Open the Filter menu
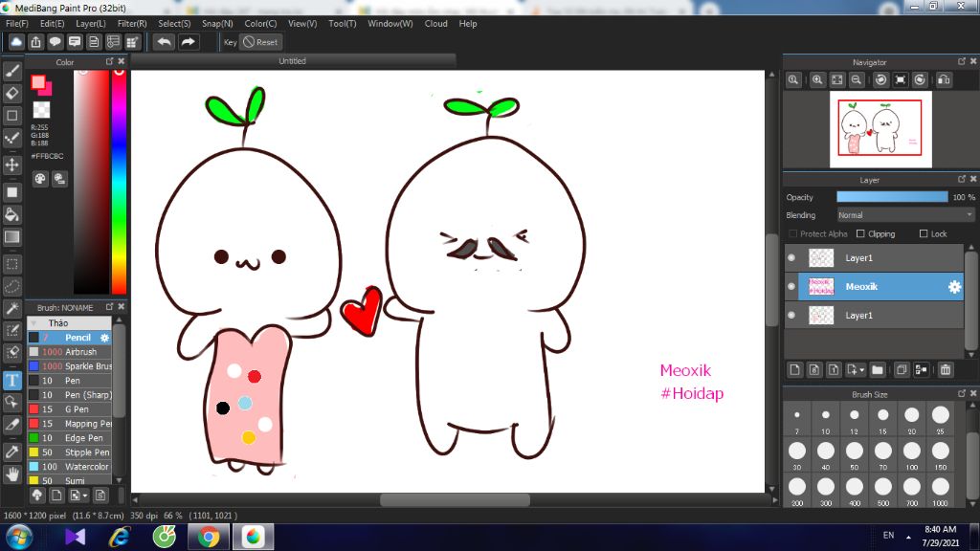The image size is (980, 551). point(132,24)
